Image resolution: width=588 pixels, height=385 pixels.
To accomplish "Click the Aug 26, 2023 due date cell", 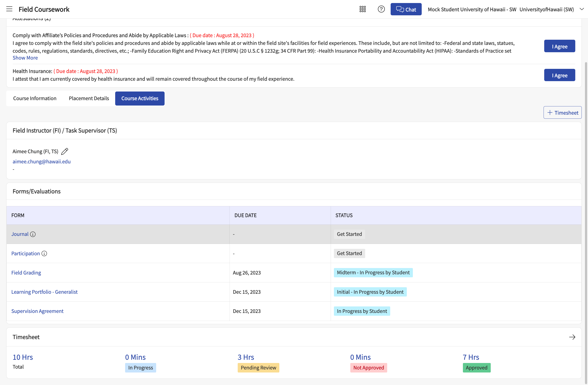I will coord(280,273).
